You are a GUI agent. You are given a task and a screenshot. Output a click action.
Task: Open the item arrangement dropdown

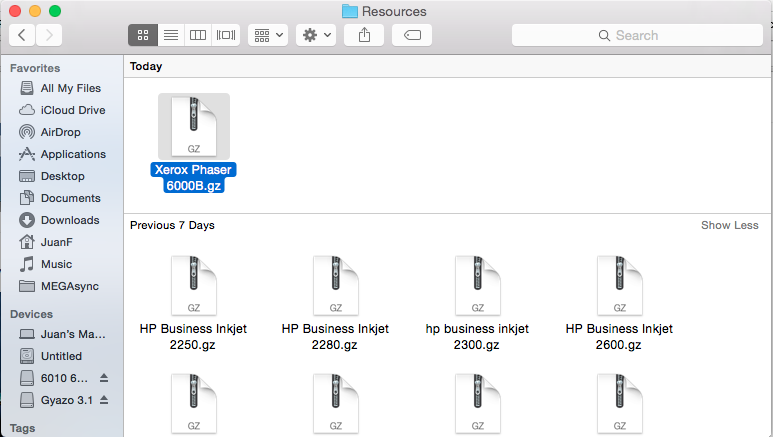pyautogui.click(x=268, y=35)
